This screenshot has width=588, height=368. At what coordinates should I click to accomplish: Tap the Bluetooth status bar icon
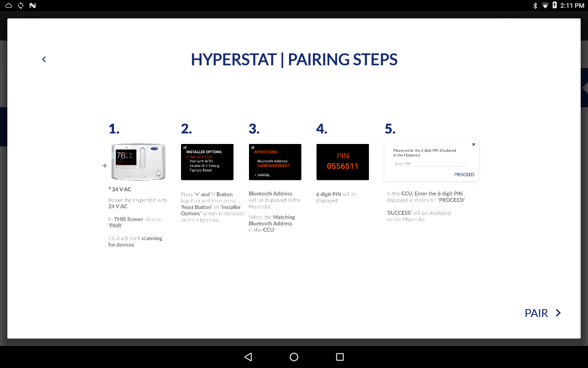pos(535,6)
